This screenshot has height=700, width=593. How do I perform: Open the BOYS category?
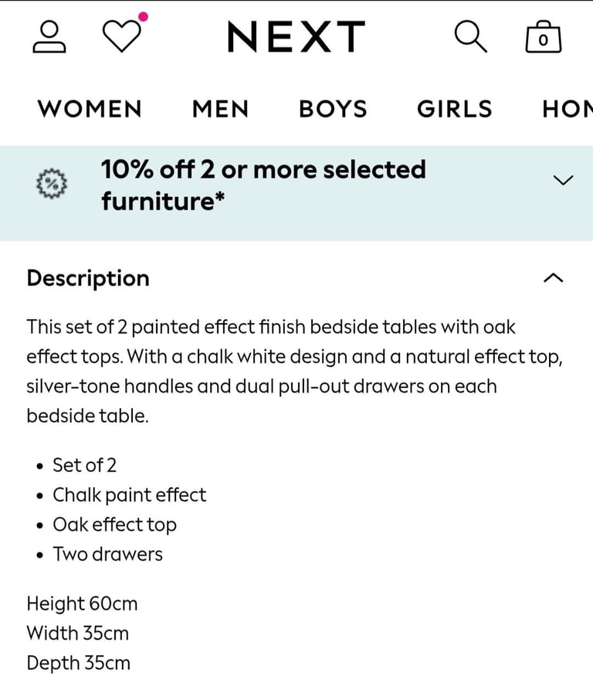pos(333,109)
